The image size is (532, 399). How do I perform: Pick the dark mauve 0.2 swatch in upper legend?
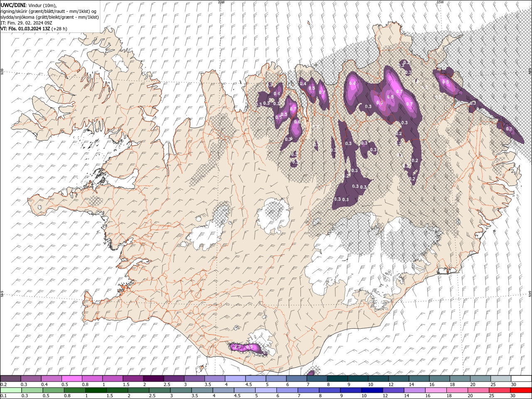[10, 379]
